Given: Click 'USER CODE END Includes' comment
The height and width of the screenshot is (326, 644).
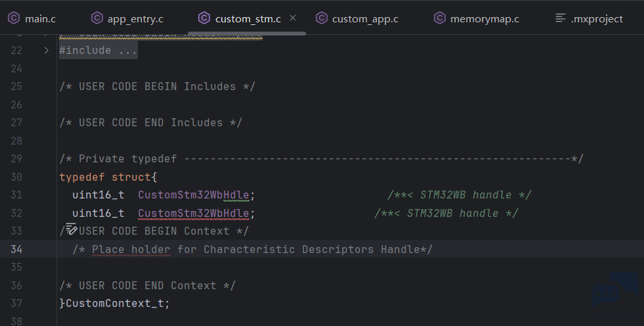Looking at the screenshot, I should point(151,122).
